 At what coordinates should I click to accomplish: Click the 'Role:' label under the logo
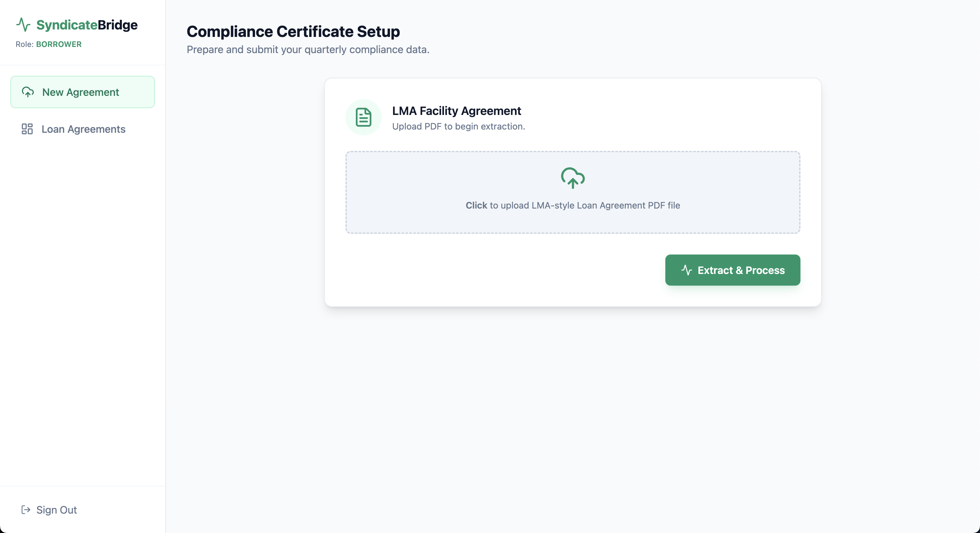pyautogui.click(x=24, y=44)
